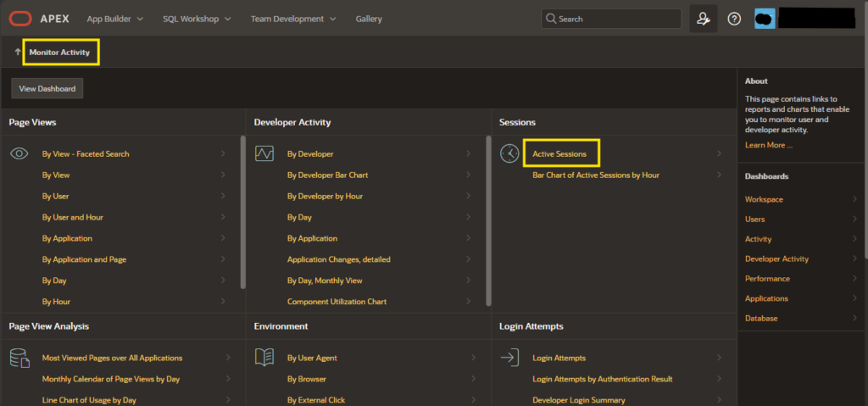This screenshot has height=406, width=868.
Task: Focus the Search input field
Action: [x=611, y=19]
